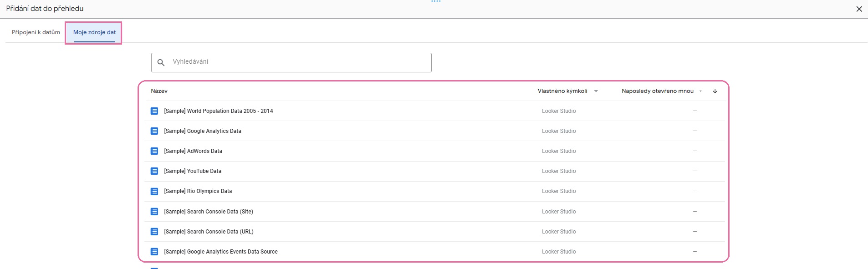Click the YouTube Data source icon
The image size is (868, 269).
point(154,171)
